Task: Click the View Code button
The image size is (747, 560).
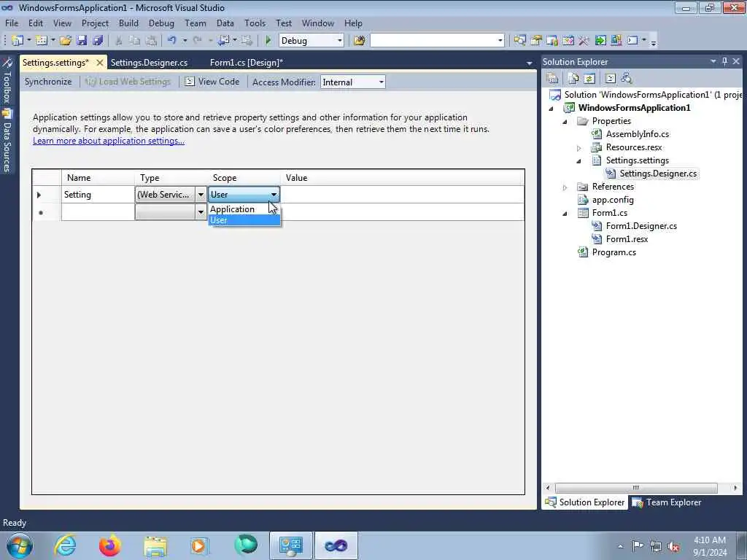Action: tap(212, 82)
